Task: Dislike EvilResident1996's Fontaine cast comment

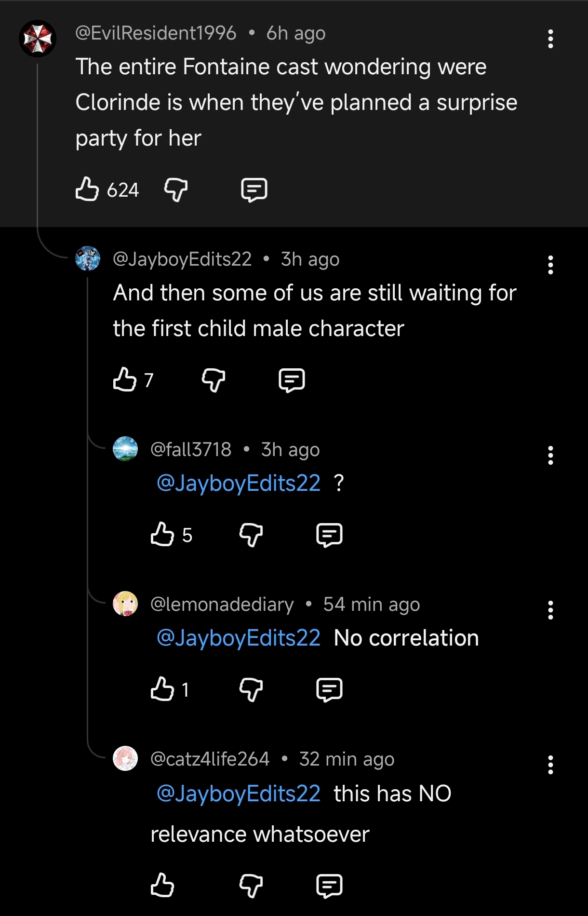Action: [x=176, y=189]
